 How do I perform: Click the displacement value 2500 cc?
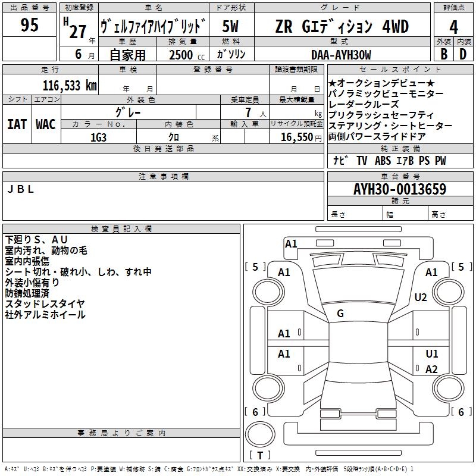[187, 55]
